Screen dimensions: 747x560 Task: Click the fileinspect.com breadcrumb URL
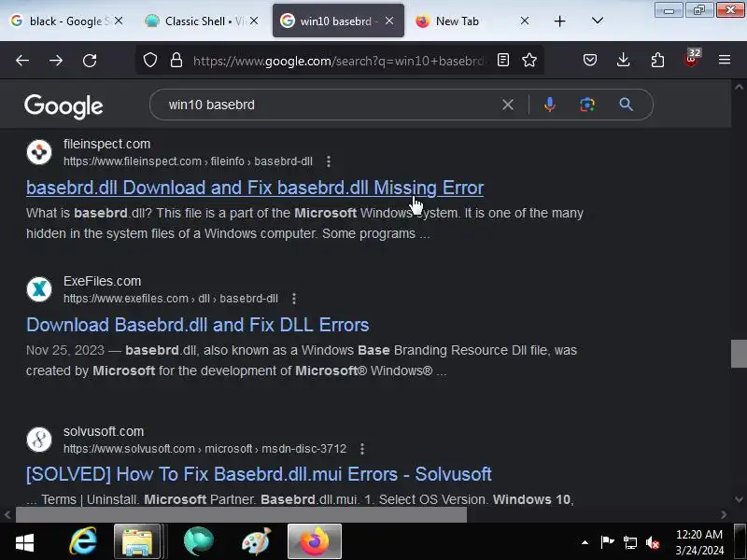(x=189, y=161)
